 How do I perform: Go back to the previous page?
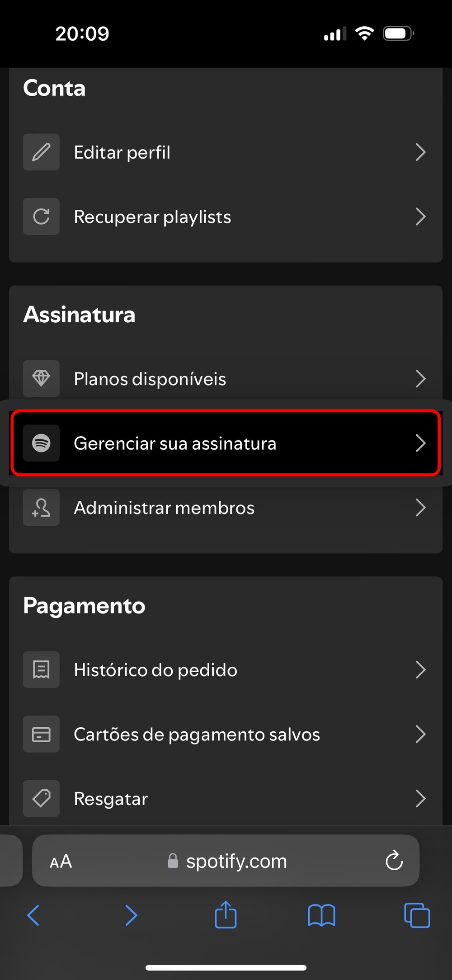click(33, 916)
